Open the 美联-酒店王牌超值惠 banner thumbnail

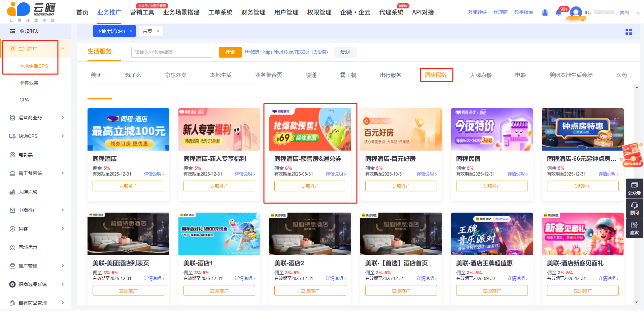pos(492,234)
